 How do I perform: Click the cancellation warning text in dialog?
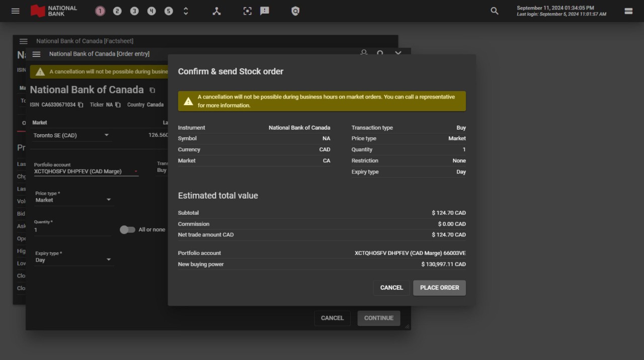pos(326,101)
